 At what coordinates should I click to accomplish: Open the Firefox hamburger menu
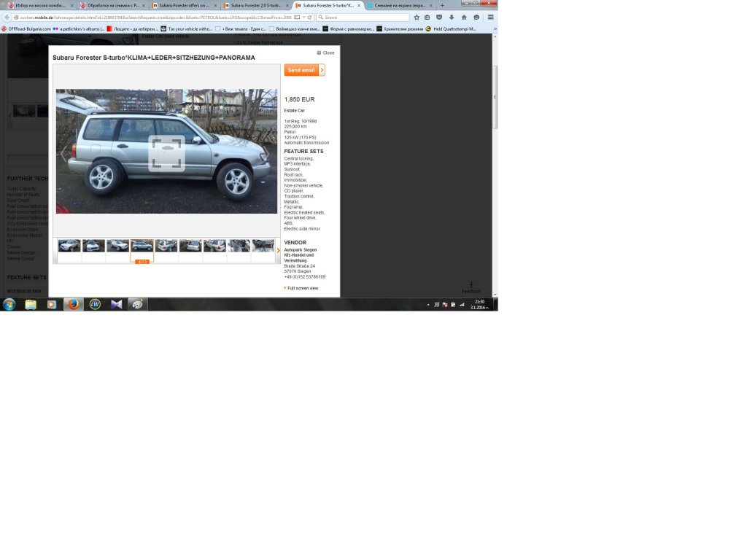click(490, 17)
